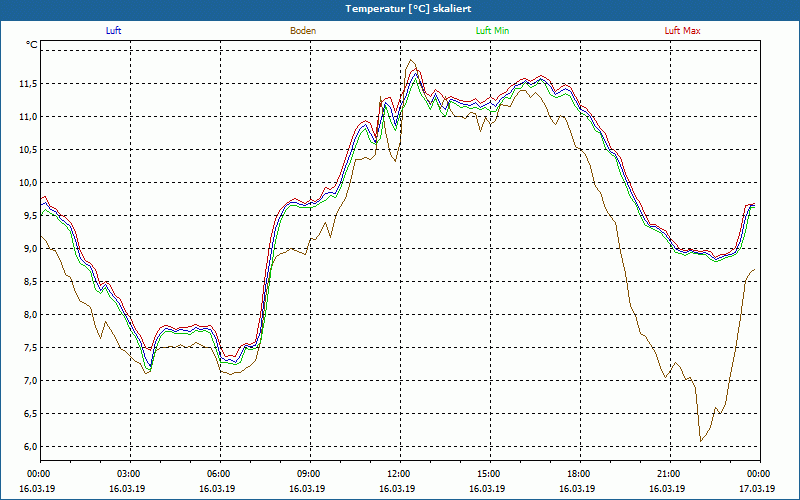Select the 8,0 y-axis value
This screenshot has width=800, height=500.
point(30,315)
